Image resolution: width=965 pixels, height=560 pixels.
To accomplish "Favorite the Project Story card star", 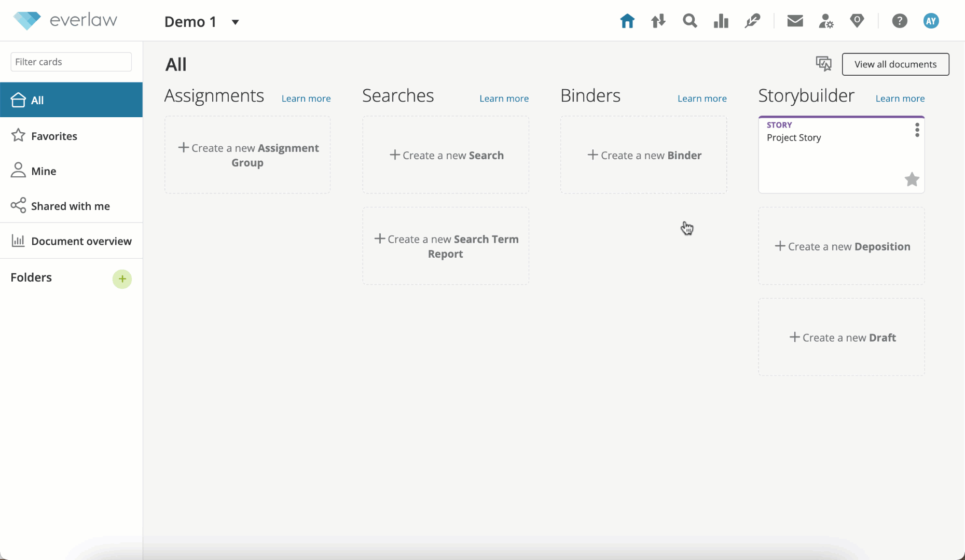I will point(912,179).
